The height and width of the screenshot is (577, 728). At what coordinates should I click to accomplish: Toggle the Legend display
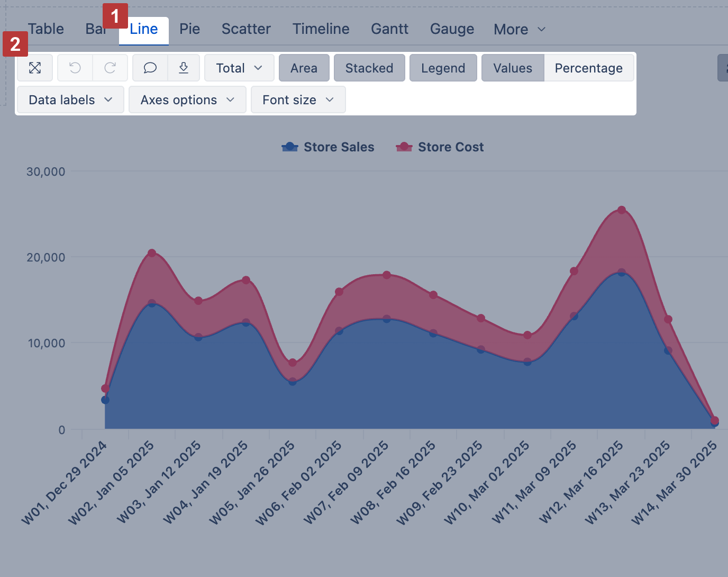click(x=443, y=68)
